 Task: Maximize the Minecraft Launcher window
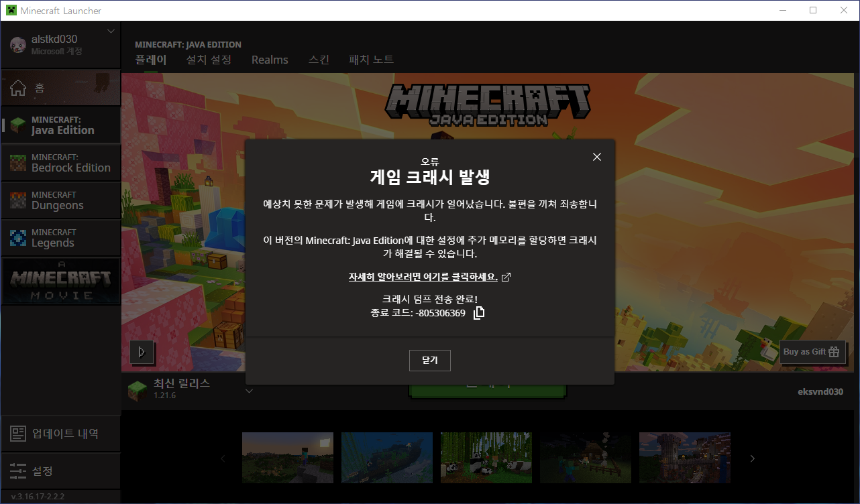813,11
